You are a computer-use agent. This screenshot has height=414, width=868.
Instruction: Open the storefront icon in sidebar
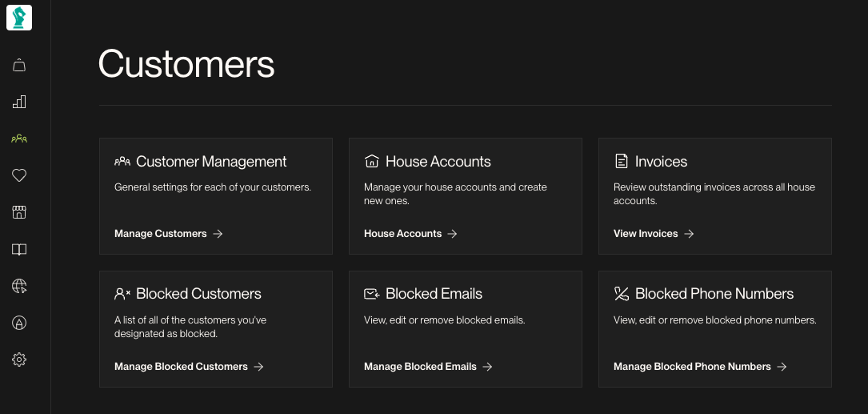pos(19,212)
